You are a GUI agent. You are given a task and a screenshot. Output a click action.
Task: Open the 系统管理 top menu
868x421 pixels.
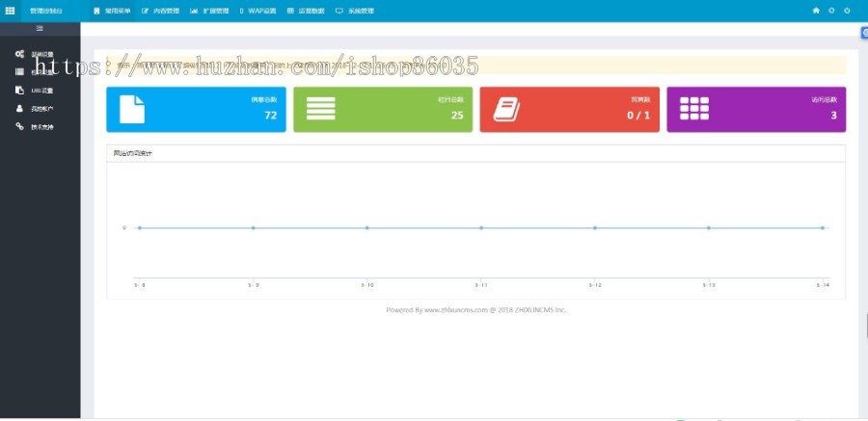(355, 11)
